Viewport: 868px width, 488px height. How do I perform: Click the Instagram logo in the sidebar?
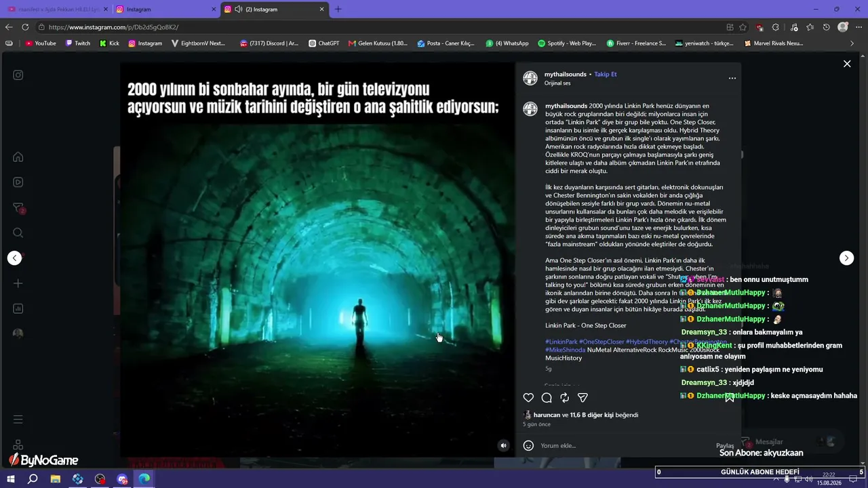coord(18,75)
